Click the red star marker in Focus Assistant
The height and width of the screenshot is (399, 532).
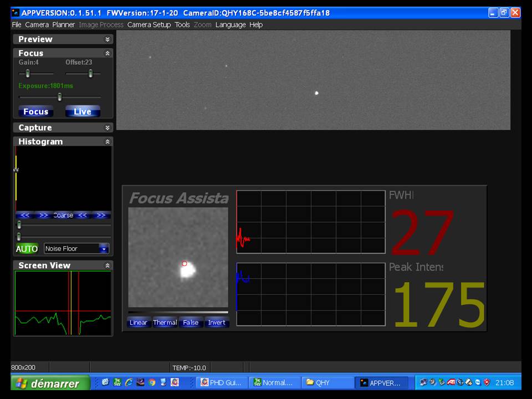pyautogui.click(x=185, y=264)
